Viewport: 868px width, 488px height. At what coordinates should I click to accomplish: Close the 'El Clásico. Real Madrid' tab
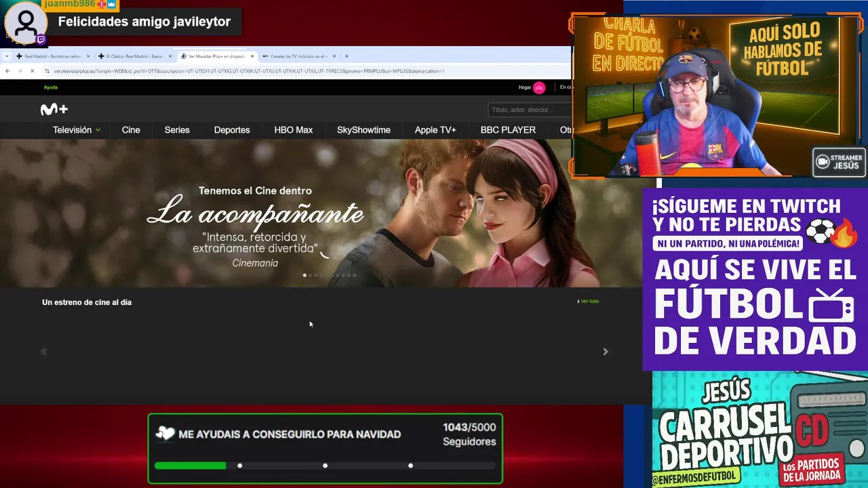pos(170,56)
